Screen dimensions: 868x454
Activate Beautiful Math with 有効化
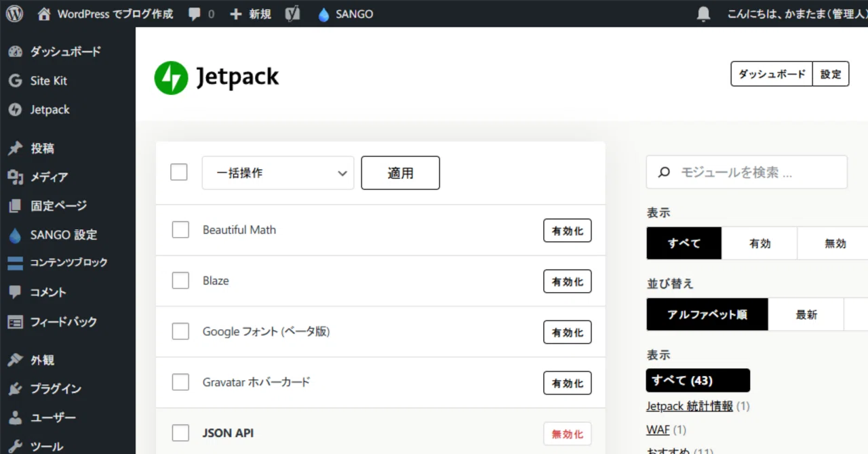tap(568, 230)
